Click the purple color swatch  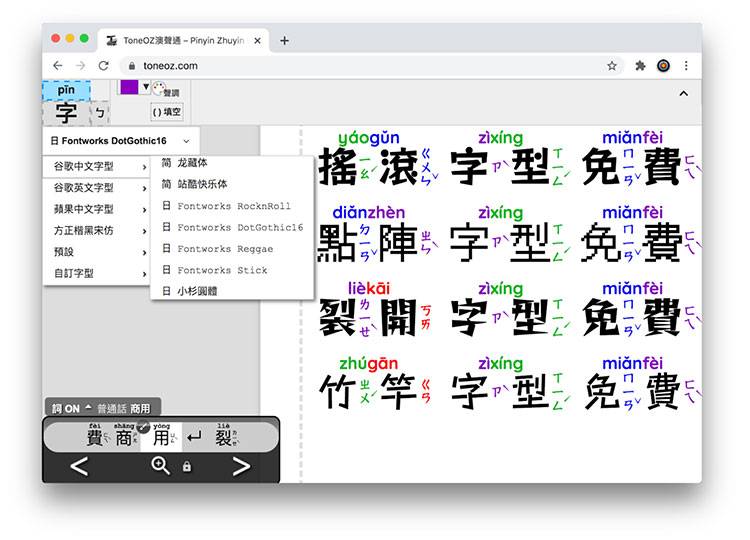(129, 87)
